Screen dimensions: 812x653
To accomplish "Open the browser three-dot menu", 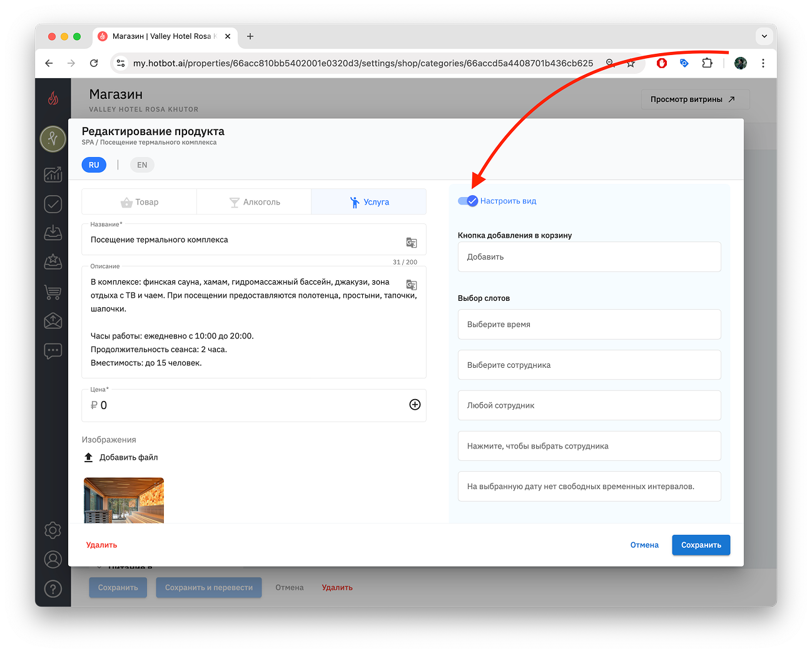I will tap(763, 63).
